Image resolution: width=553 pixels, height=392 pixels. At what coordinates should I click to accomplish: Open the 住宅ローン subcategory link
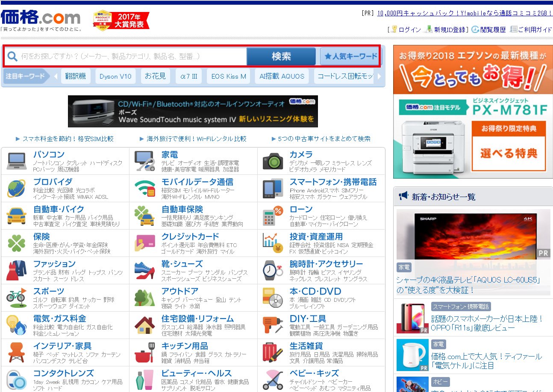point(333,218)
